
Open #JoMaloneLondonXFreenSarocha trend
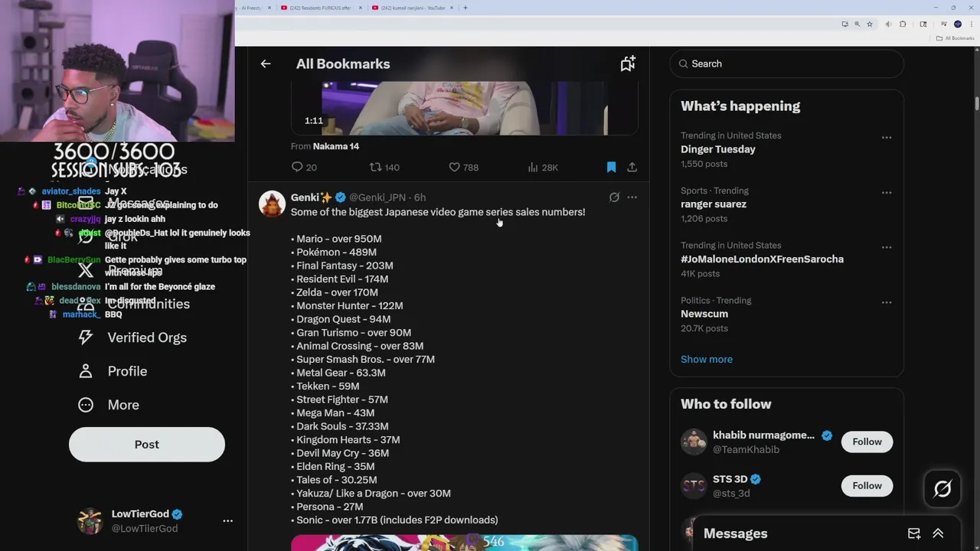pyautogui.click(x=762, y=259)
